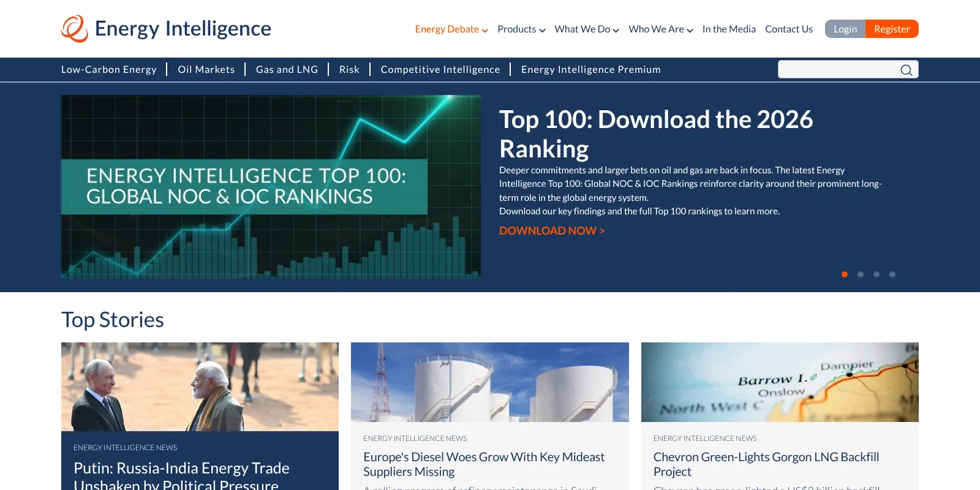The width and height of the screenshot is (980, 490).
Task: Switch to the second carousel slide dot
Action: (861, 274)
